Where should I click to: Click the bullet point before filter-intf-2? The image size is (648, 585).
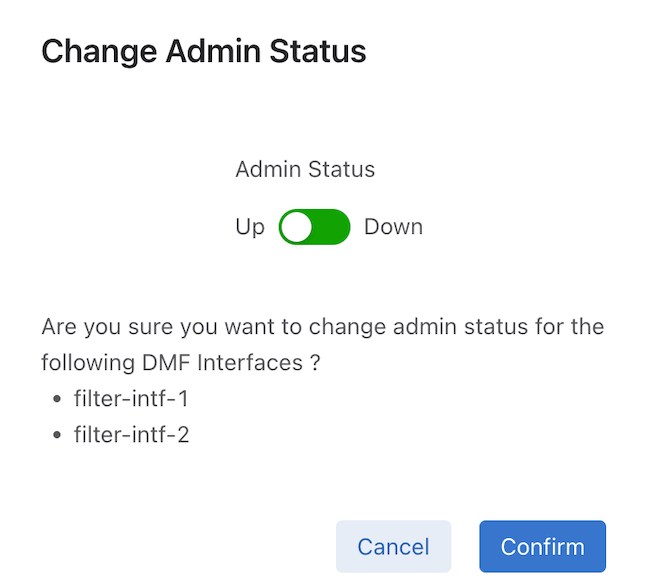(56, 436)
